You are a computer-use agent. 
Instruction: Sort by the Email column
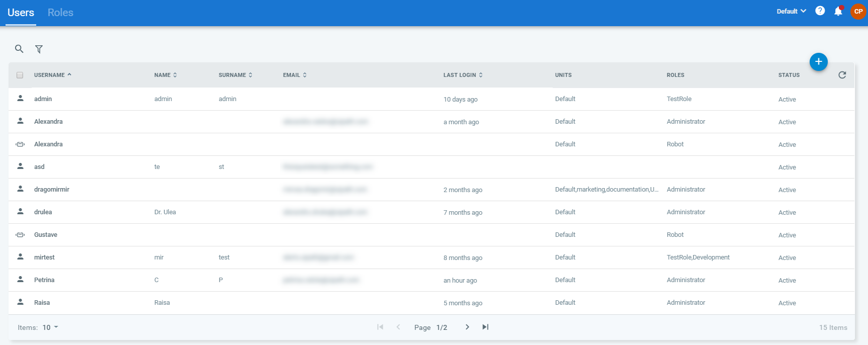(295, 75)
